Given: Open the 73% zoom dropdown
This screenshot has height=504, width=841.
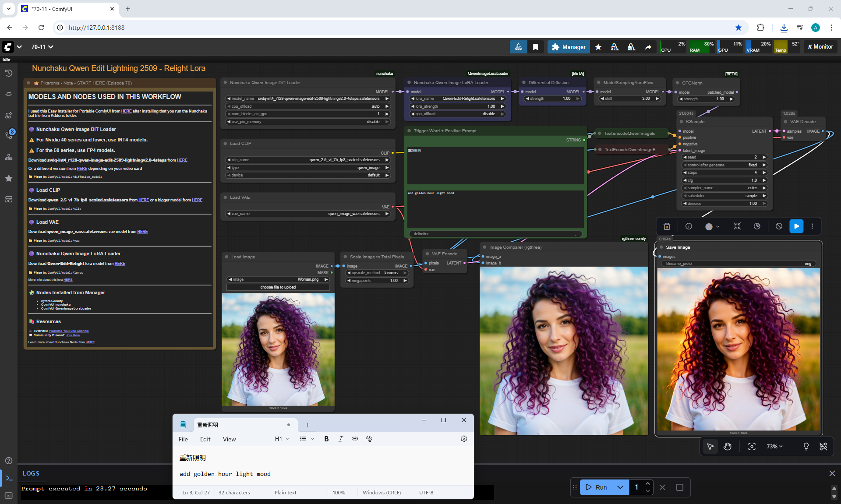Looking at the screenshot, I should pyautogui.click(x=774, y=446).
